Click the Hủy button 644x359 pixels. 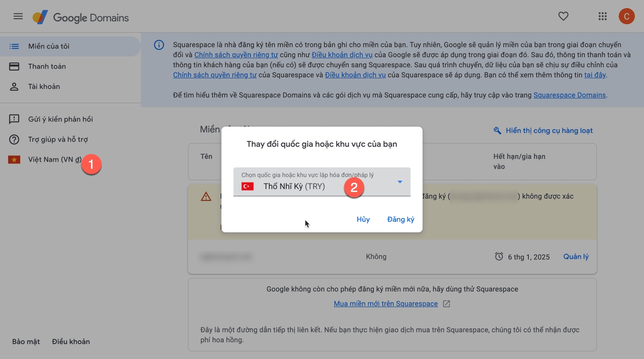(363, 219)
